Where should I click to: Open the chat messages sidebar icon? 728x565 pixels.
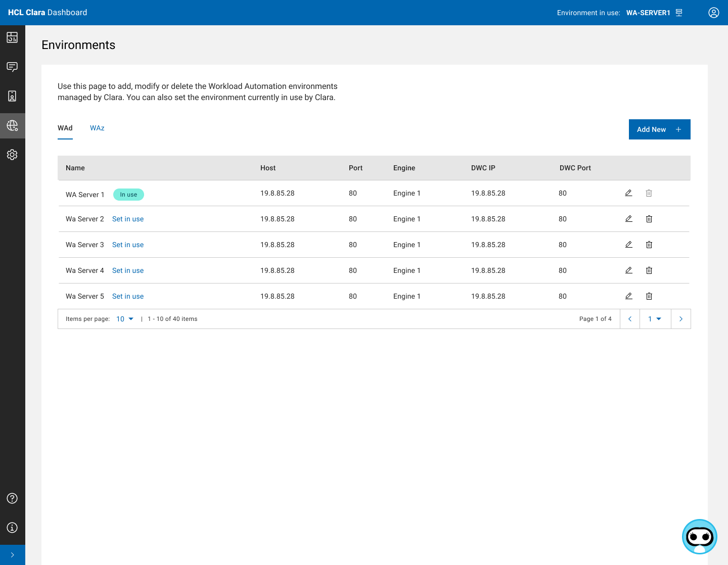[x=12, y=67]
